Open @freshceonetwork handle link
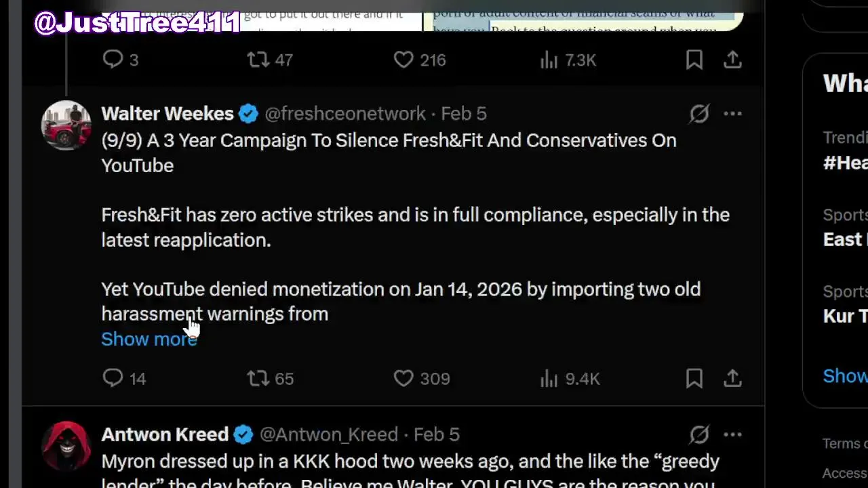The height and width of the screenshot is (488, 868). click(344, 113)
